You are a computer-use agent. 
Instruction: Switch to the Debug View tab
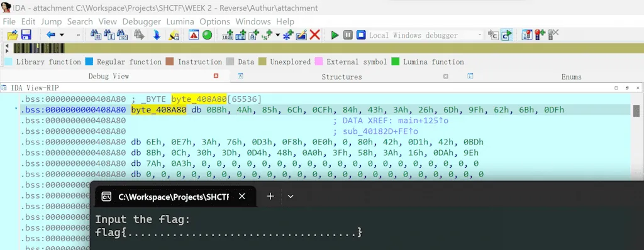click(109, 77)
